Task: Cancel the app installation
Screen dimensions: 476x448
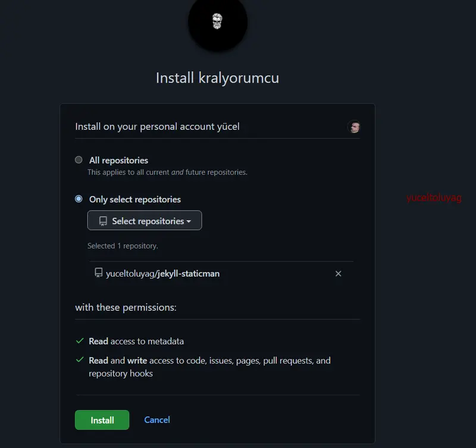Action: click(157, 420)
